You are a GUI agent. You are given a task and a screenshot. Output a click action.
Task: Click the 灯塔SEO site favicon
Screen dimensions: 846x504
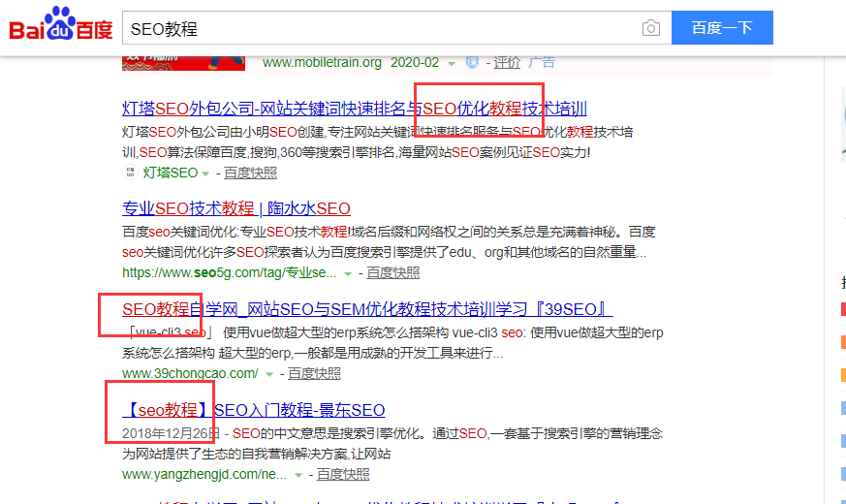[130, 173]
